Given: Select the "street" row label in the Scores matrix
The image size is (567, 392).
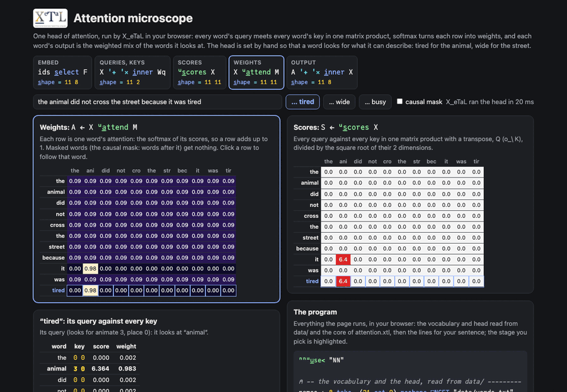Looking at the screenshot, I should point(311,238).
